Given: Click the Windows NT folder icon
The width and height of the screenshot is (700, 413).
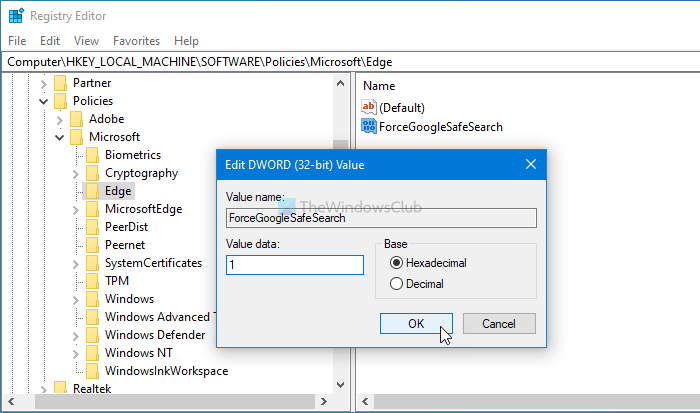Looking at the screenshot, I should click(92, 353).
